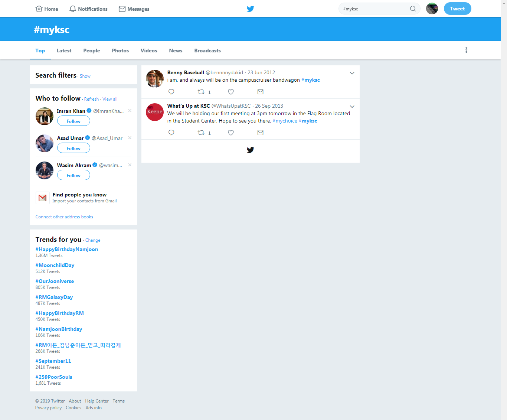The width and height of the screenshot is (507, 420).
Task: Switch to the Photos tab
Action: (120, 51)
